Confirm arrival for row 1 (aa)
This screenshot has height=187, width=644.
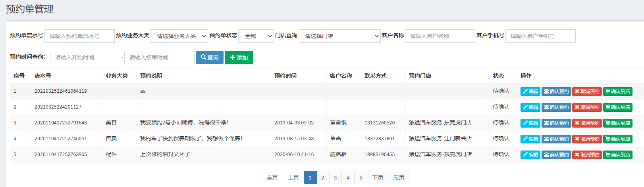[618, 92]
